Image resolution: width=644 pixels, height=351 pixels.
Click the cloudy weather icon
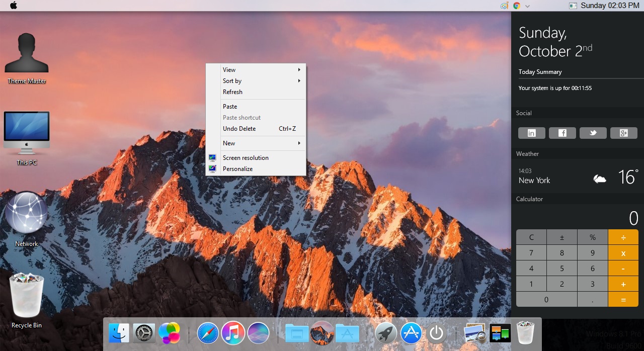pyautogui.click(x=600, y=179)
